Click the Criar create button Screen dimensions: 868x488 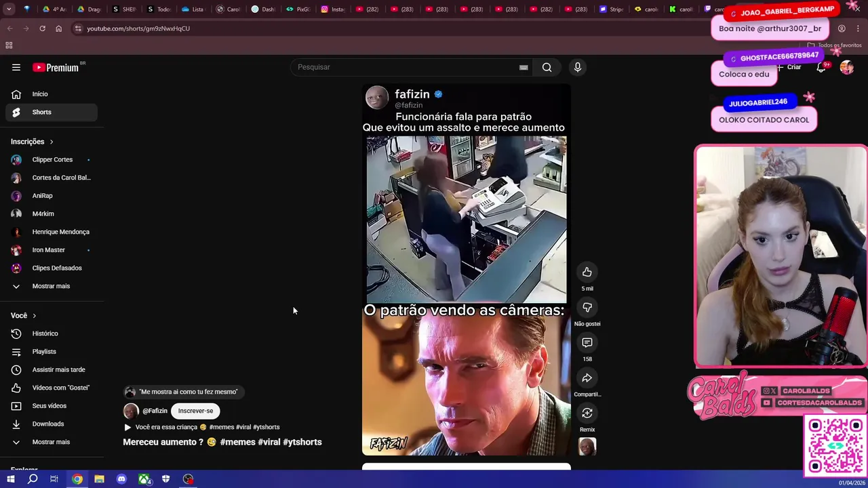790,67
